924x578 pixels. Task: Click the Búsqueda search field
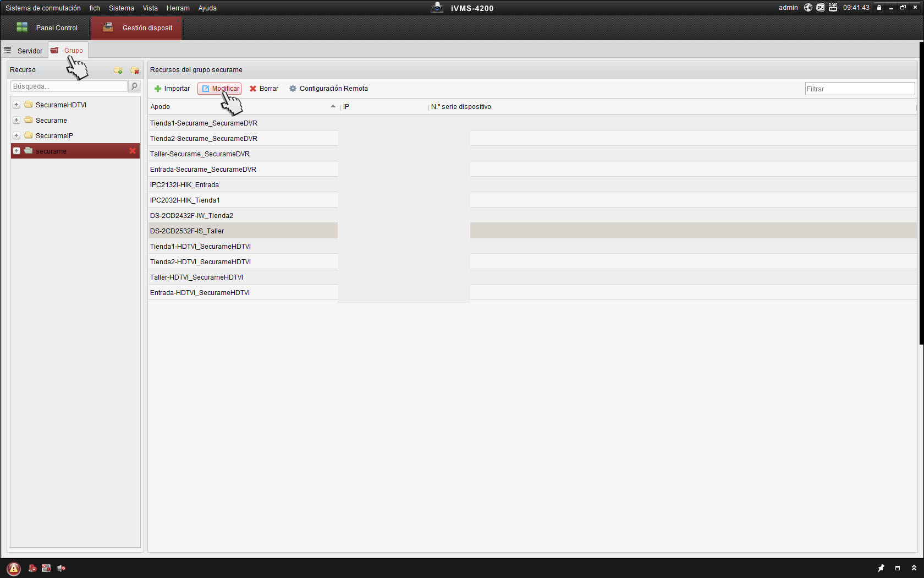click(x=69, y=86)
